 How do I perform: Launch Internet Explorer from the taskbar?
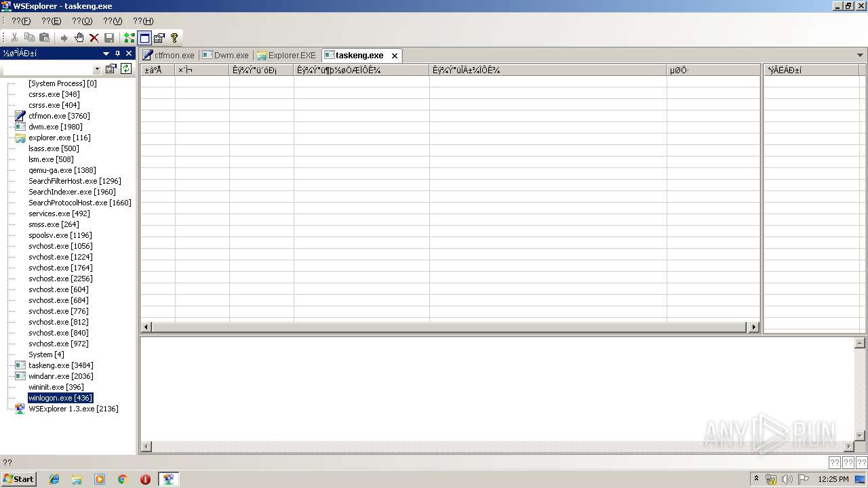(54, 479)
